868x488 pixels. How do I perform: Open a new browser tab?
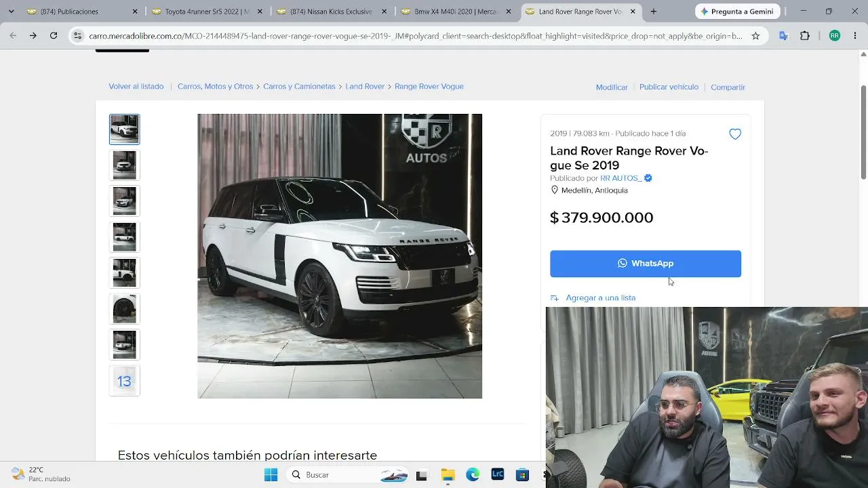pyautogui.click(x=654, y=12)
